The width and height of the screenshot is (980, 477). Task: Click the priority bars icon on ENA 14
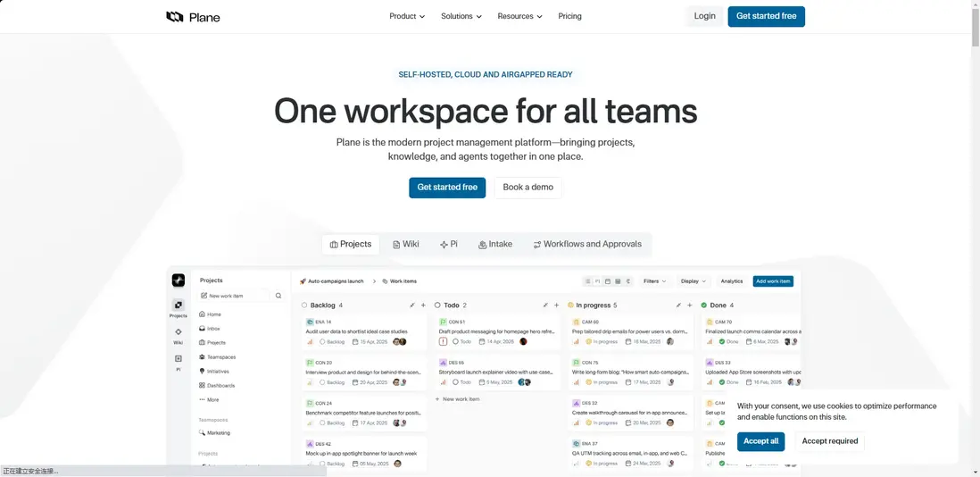pos(310,341)
